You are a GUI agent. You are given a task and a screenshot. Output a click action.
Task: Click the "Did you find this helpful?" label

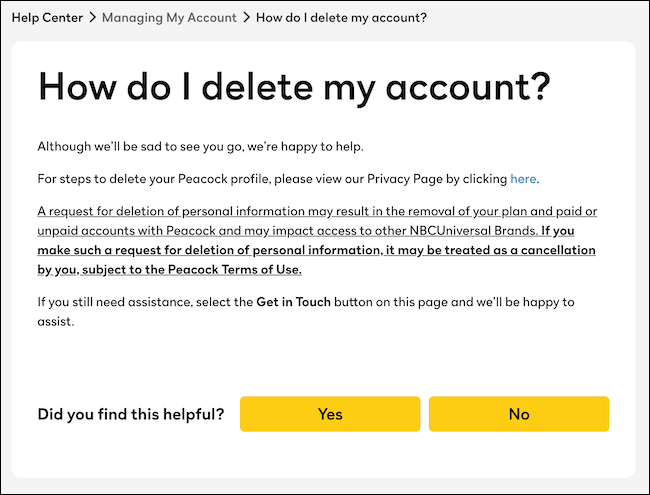tap(131, 414)
